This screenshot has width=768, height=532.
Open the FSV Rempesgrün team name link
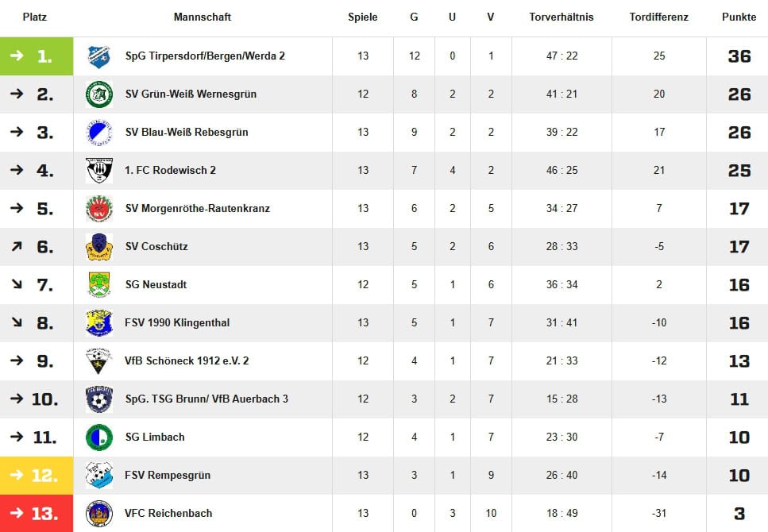[x=168, y=475]
